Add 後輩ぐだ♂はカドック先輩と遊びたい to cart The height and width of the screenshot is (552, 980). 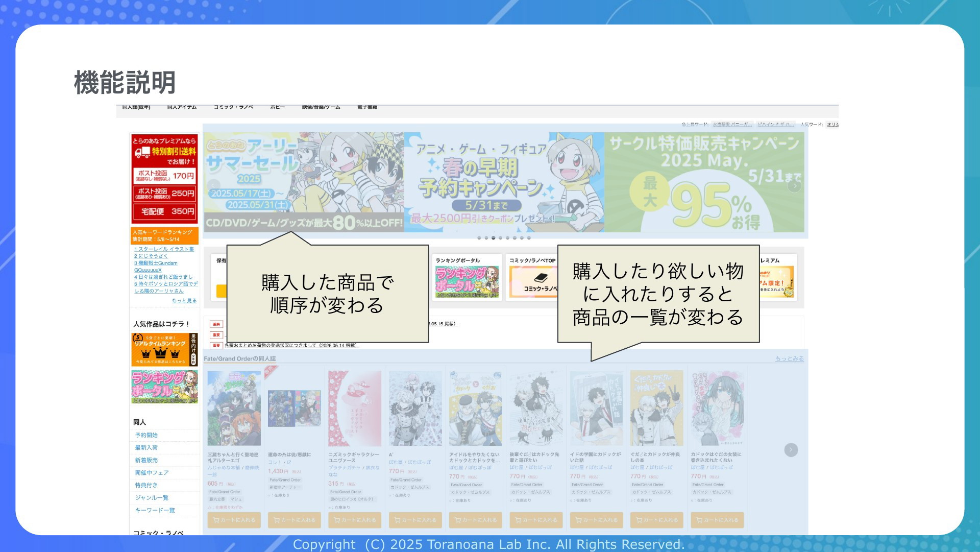[536, 520]
